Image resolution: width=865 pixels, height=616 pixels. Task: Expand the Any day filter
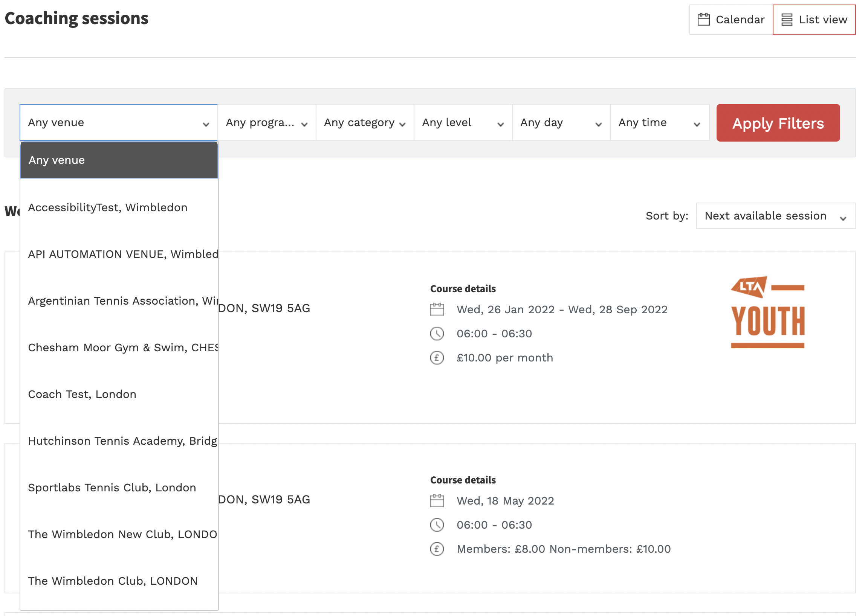561,122
